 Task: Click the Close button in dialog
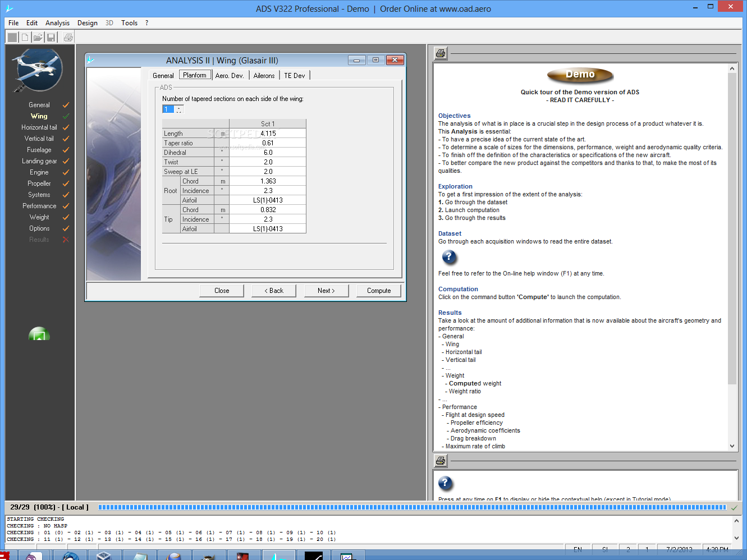[x=222, y=291]
